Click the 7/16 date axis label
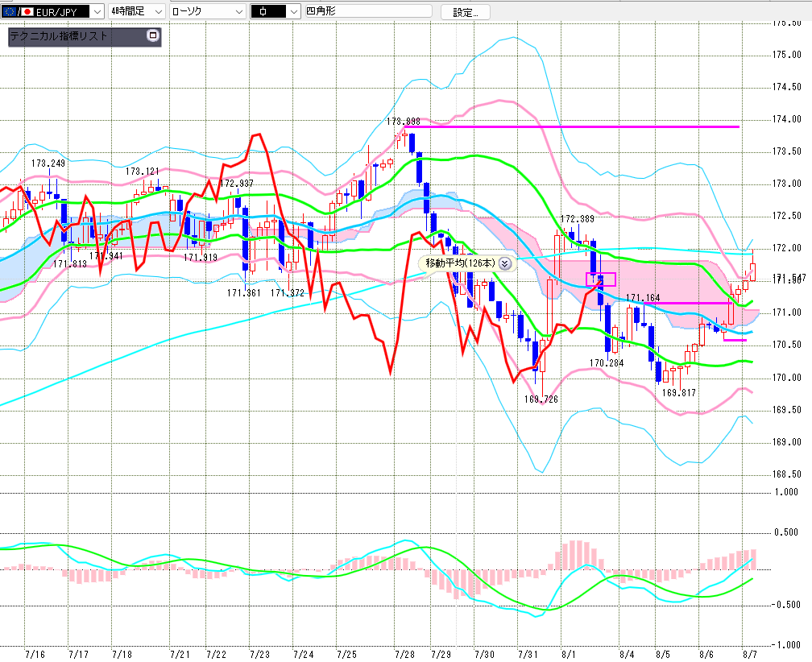 click(x=35, y=654)
